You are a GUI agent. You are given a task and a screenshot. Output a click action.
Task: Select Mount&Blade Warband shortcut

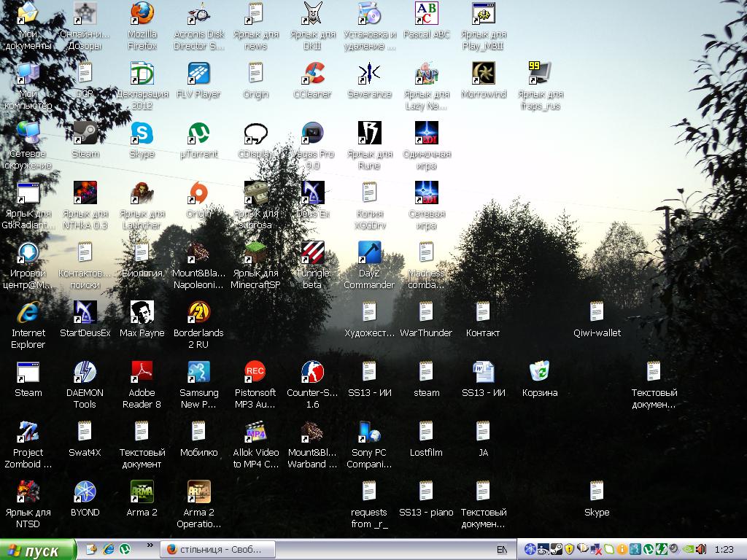click(312, 444)
